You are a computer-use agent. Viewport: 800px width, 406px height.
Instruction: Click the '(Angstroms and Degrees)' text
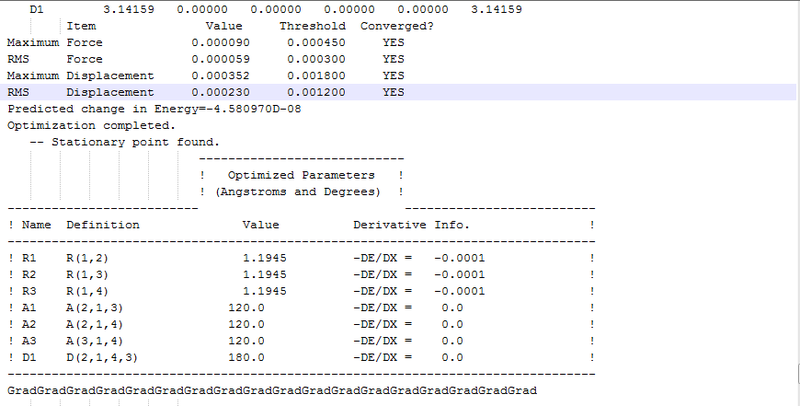pyautogui.click(x=298, y=192)
